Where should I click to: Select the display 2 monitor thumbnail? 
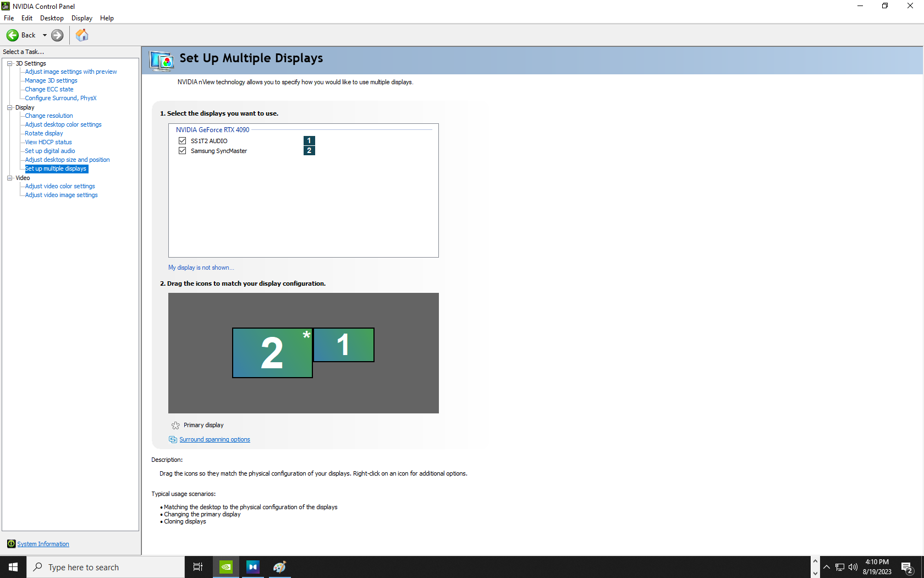(272, 353)
